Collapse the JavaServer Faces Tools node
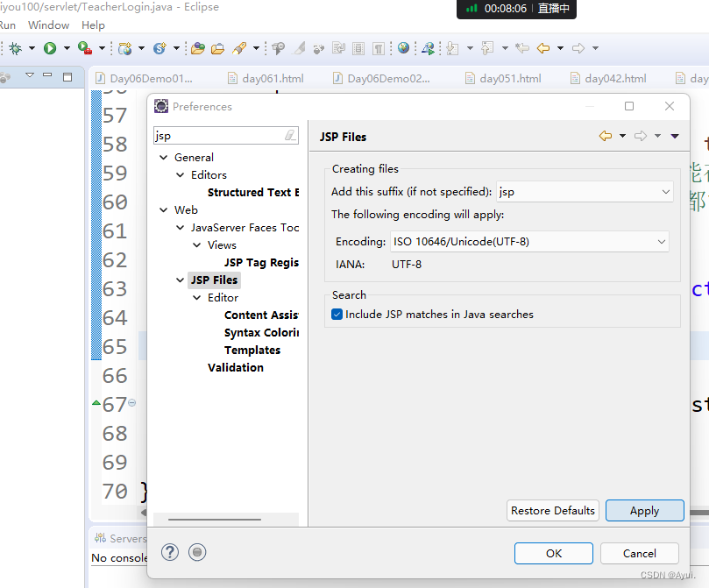 point(180,227)
